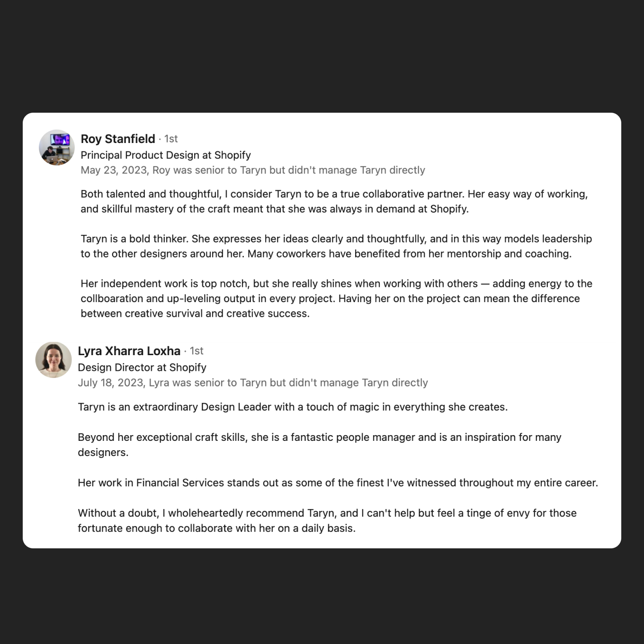Click the paragraph 'Taryn is a bold thinker'
The width and height of the screenshot is (644, 644).
pos(336,246)
